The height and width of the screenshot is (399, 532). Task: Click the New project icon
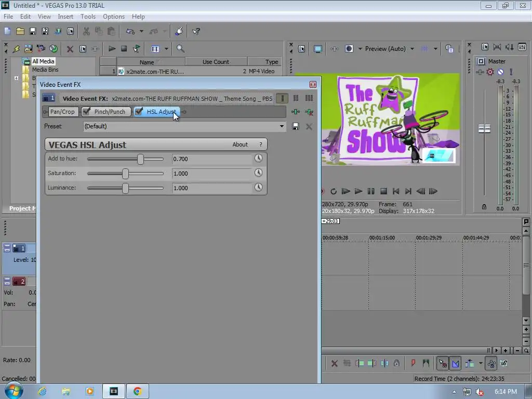coord(7,31)
